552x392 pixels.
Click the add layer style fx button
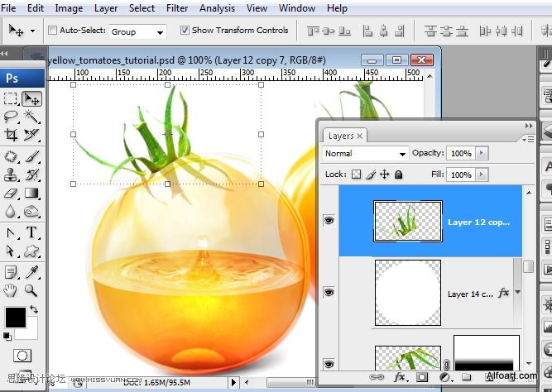point(400,377)
